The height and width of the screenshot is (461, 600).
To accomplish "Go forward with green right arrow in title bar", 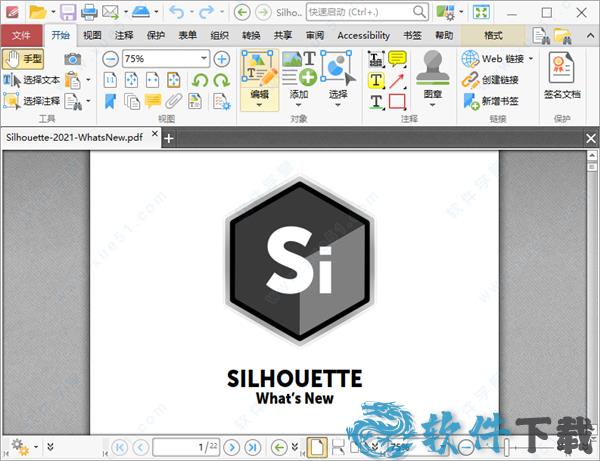I will tap(263, 13).
